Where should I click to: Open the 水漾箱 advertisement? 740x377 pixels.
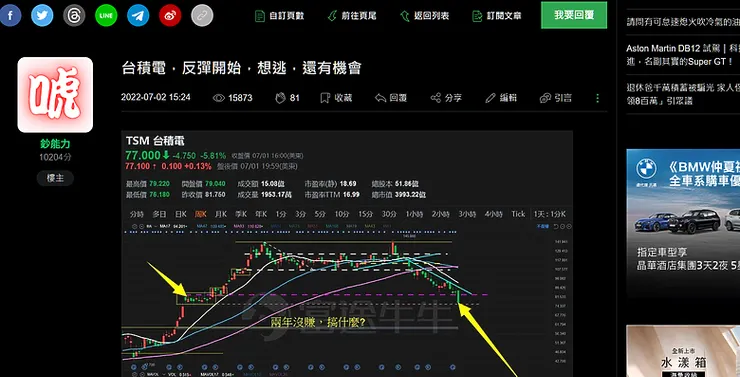click(683, 351)
